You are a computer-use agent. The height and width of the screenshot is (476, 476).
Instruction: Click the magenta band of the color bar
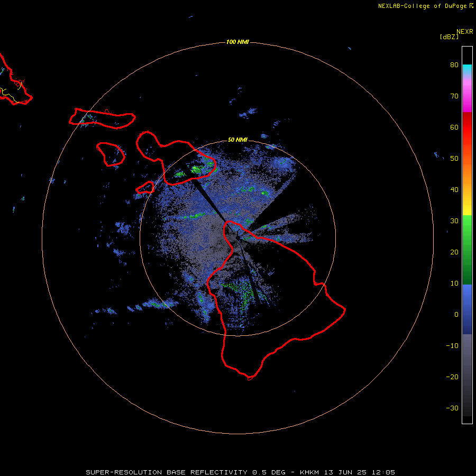tap(467, 97)
